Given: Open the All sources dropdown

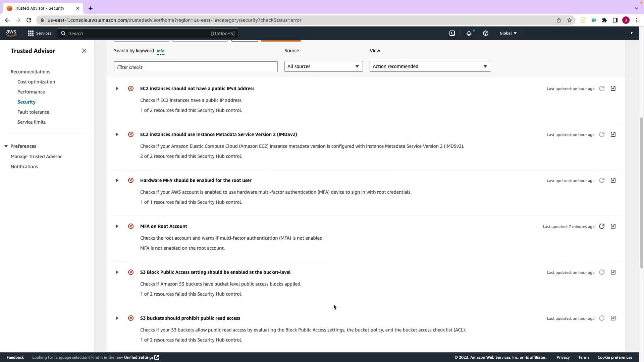Looking at the screenshot, I should [x=323, y=66].
